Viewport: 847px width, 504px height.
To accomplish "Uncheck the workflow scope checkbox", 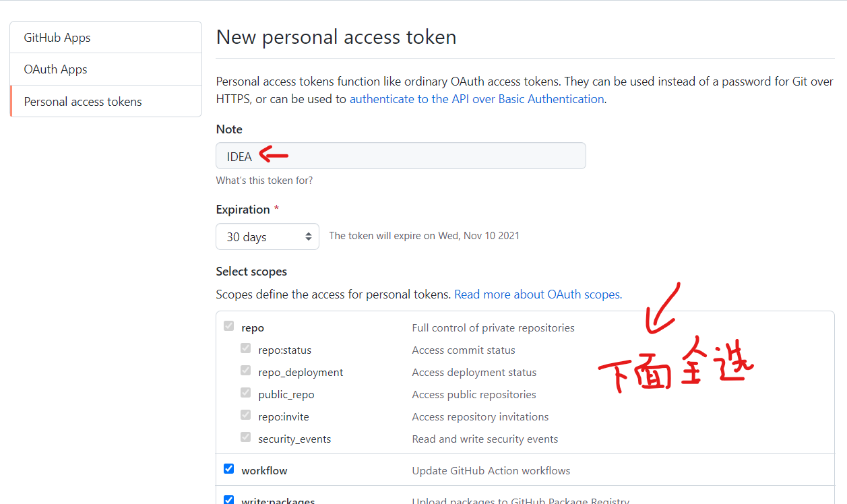I will (x=229, y=469).
